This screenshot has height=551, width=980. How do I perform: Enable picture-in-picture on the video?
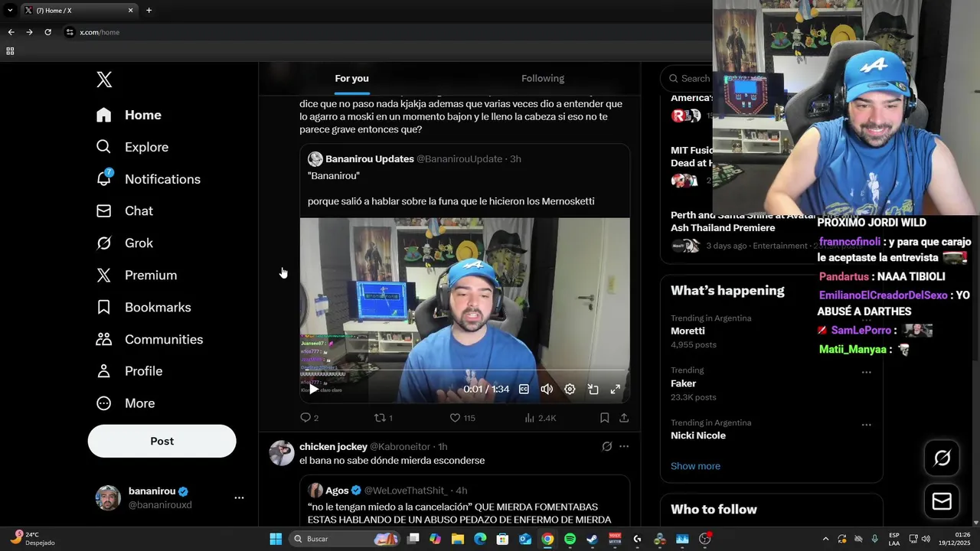593,389
